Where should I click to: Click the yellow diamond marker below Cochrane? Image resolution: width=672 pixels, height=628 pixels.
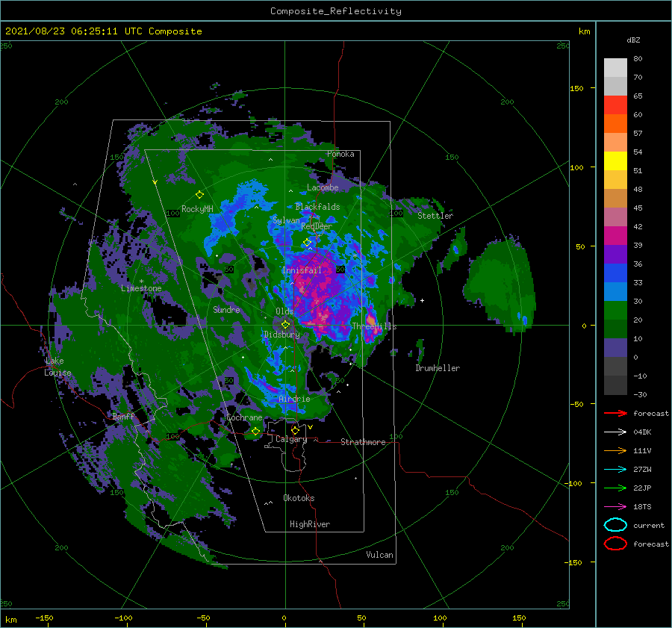[255, 432]
